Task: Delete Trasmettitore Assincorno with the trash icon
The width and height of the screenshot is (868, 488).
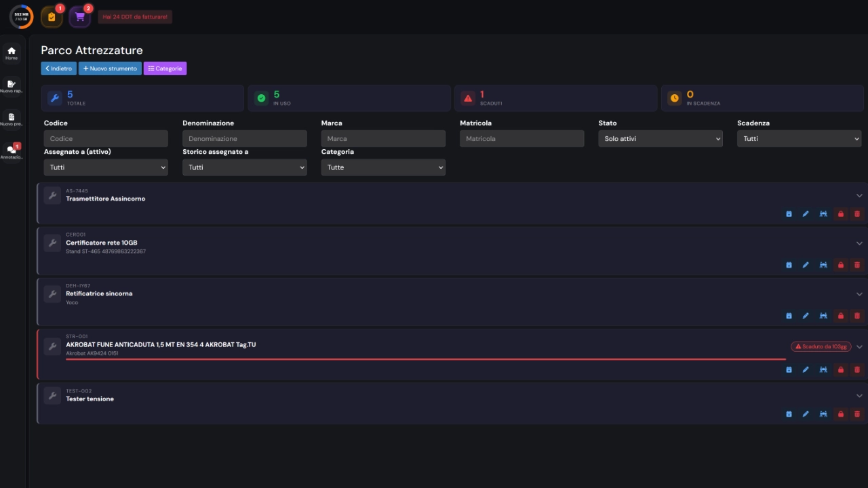Action: 857,214
